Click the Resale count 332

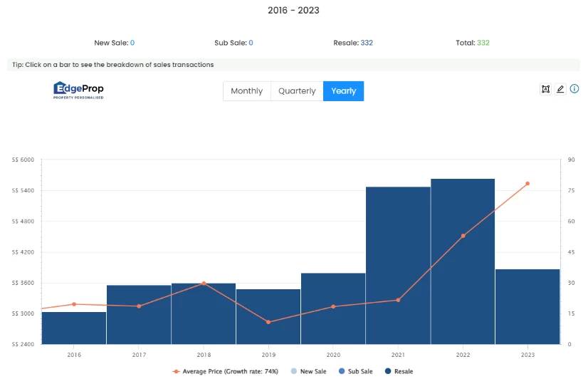pyautogui.click(x=367, y=43)
